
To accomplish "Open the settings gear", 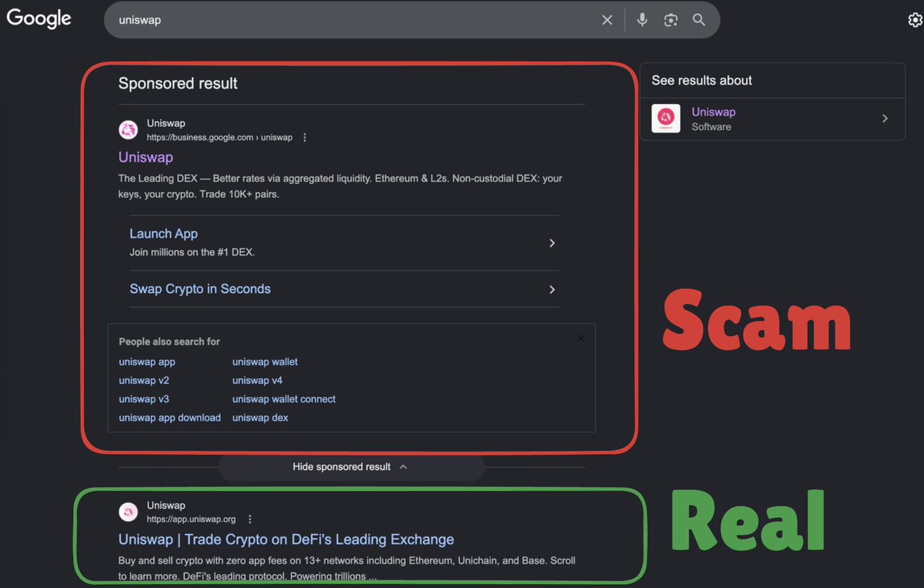I will click(x=916, y=21).
